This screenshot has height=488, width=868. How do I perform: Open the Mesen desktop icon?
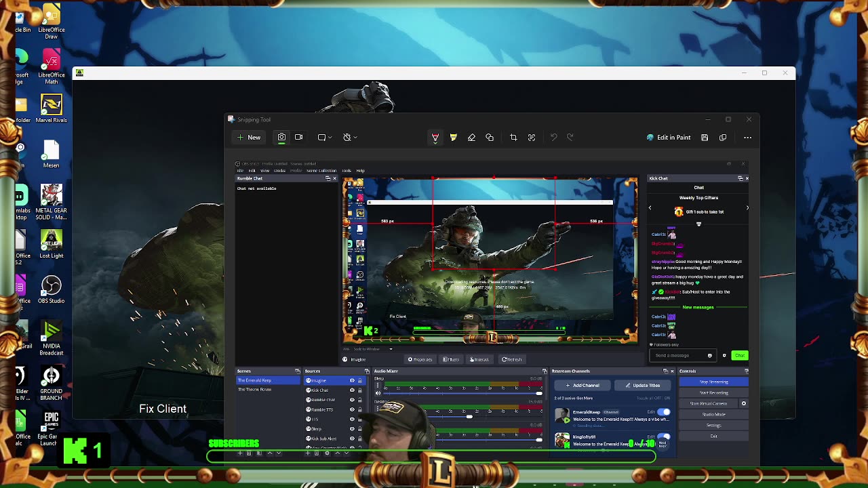point(52,155)
